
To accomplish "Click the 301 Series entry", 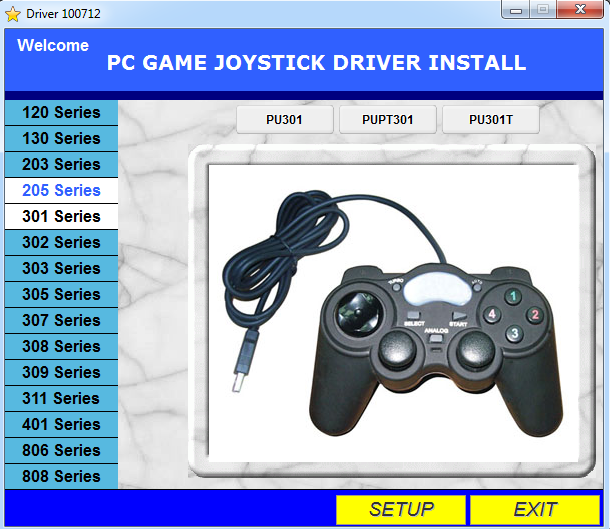I will 61,217.
